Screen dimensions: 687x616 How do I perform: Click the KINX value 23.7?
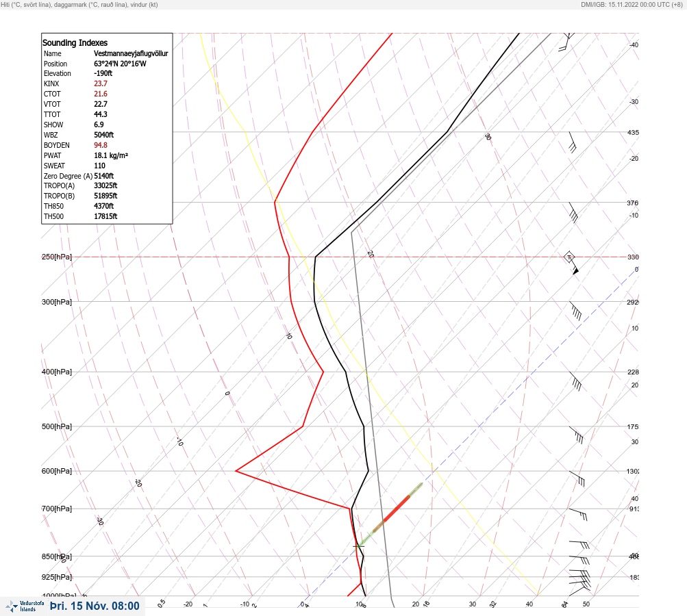pos(100,84)
